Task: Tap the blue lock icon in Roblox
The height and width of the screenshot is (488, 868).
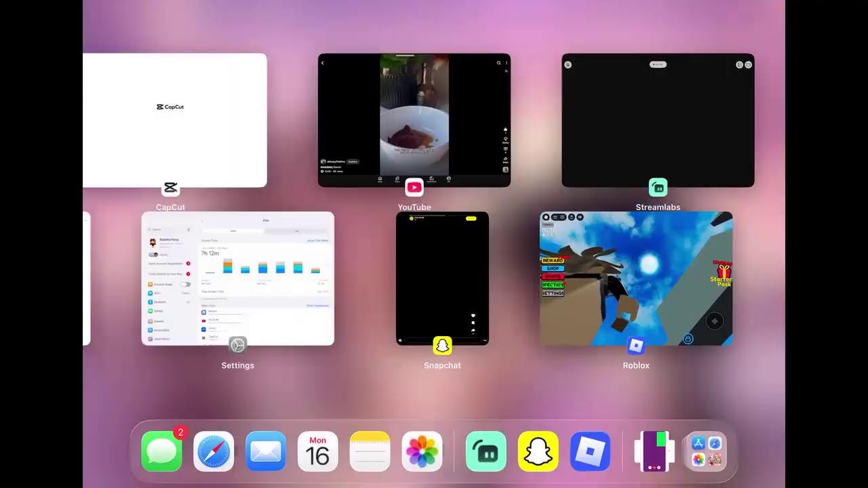Action: [688, 338]
